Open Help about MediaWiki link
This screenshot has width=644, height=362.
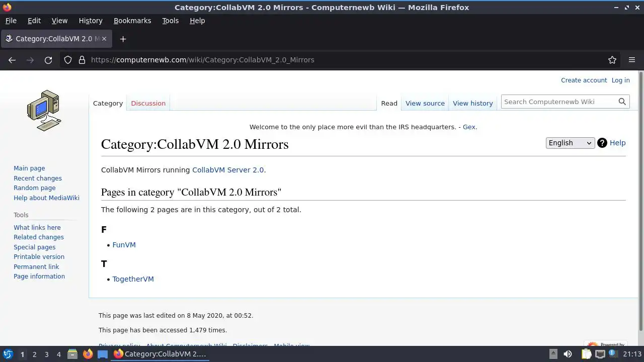pyautogui.click(x=46, y=198)
